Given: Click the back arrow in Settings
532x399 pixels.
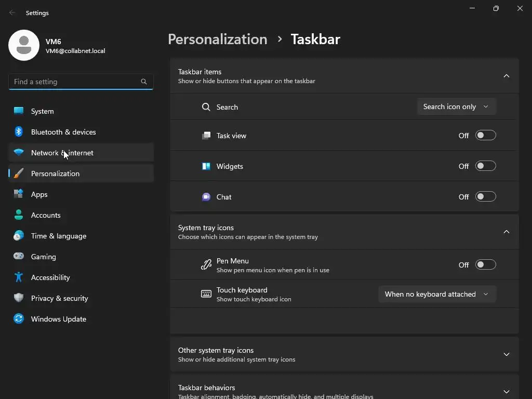Looking at the screenshot, I should pyautogui.click(x=12, y=13).
